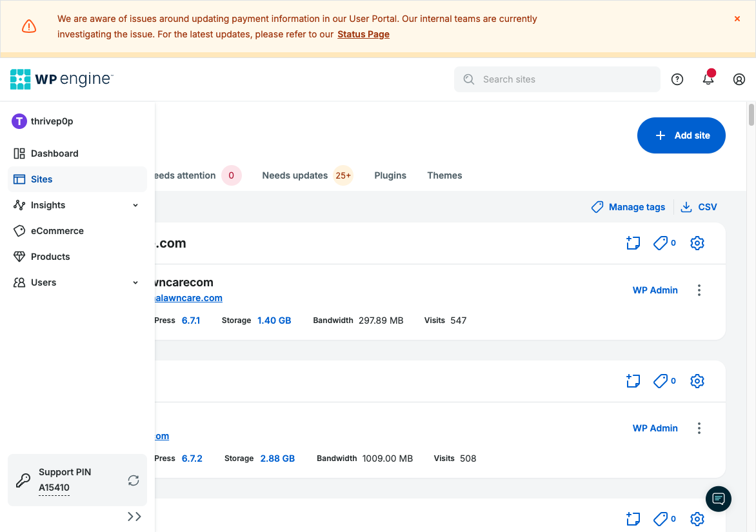Screen dimensions: 756x532
Task: Open WP Admin for the lawncarecom environment
Action: coord(655,290)
